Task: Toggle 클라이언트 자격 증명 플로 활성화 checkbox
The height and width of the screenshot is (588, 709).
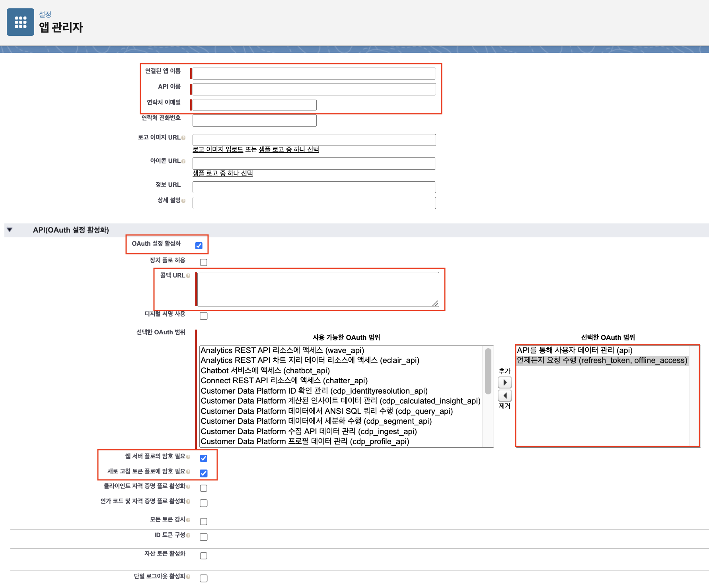Action: point(204,488)
